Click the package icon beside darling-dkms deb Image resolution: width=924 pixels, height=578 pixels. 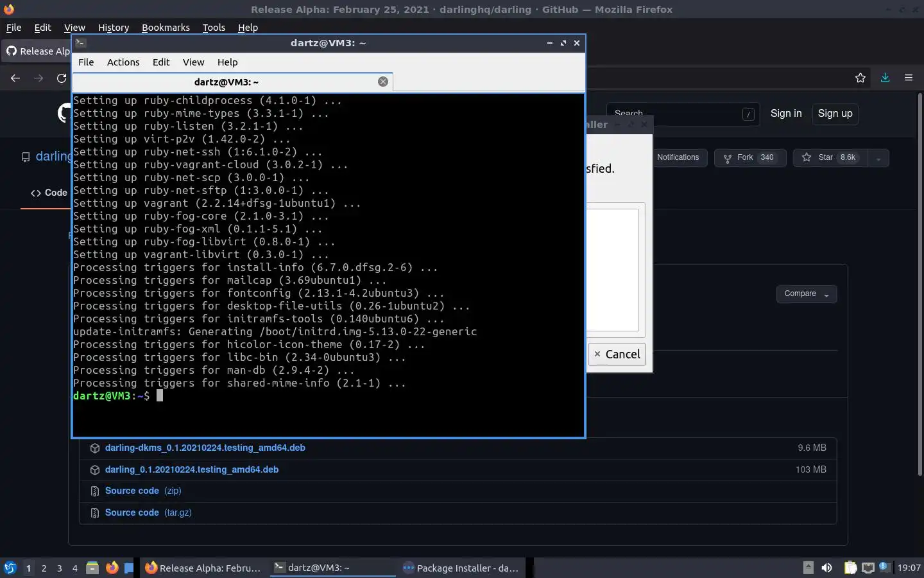tap(94, 448)
